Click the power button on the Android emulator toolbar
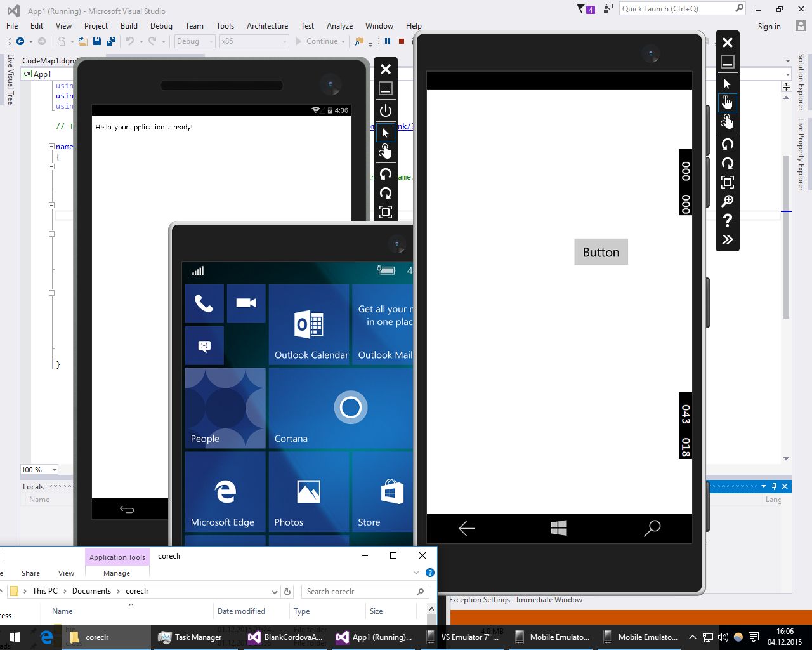This screenshot has width=812, height=650. pos(386,110)
